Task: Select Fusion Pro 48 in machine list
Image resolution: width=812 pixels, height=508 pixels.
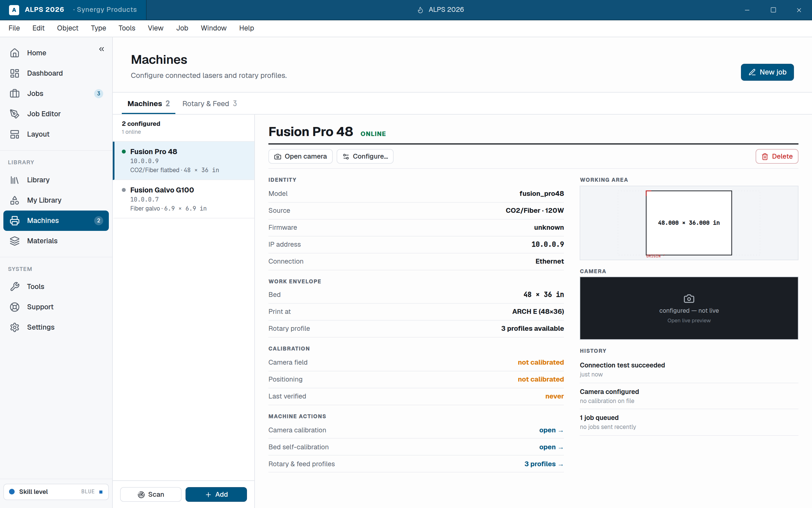Action: 184,161
